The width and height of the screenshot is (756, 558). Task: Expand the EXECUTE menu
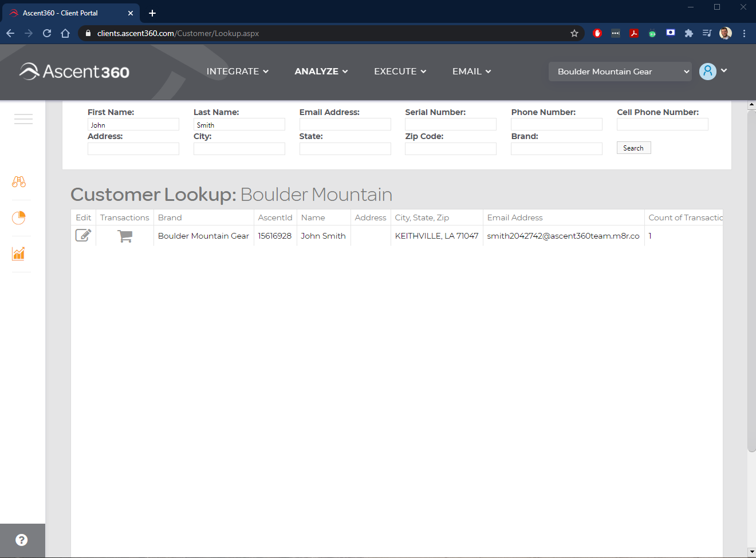[400, 72]
